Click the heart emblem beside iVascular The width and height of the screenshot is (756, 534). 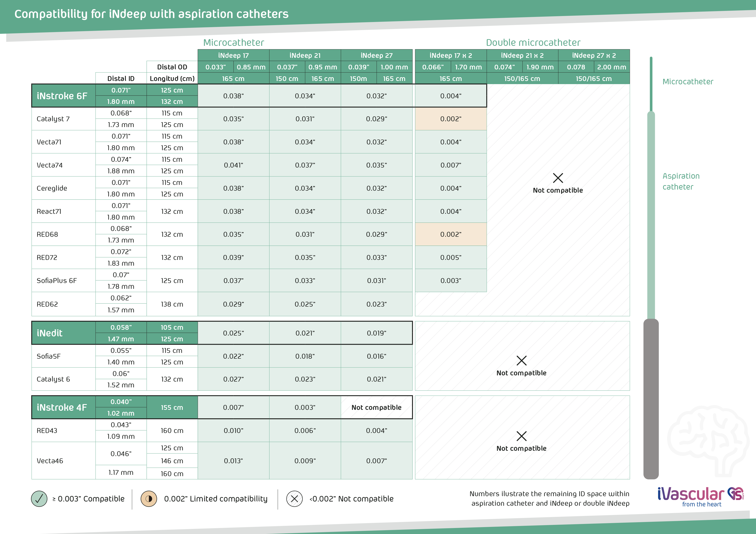point(736,494)
